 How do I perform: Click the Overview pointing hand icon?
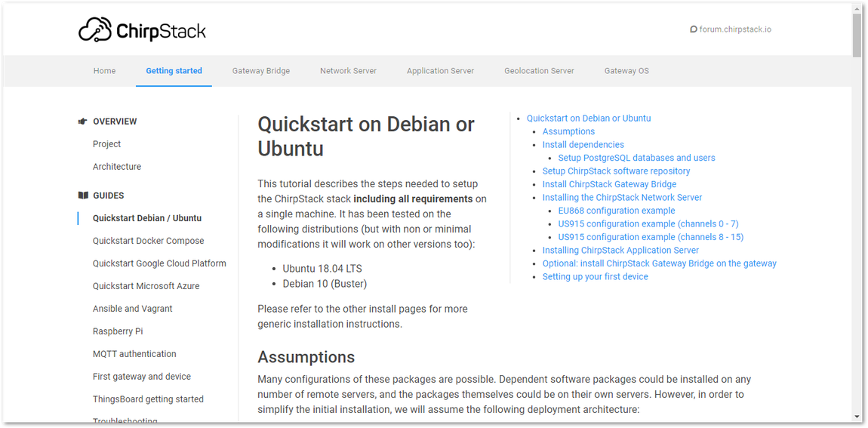point(83,122)
